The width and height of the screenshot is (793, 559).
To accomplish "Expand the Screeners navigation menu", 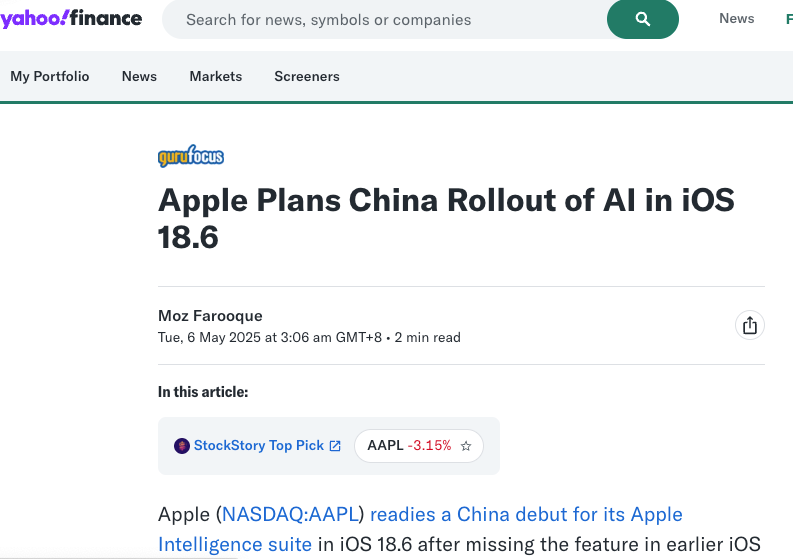I will coord(307,76).
